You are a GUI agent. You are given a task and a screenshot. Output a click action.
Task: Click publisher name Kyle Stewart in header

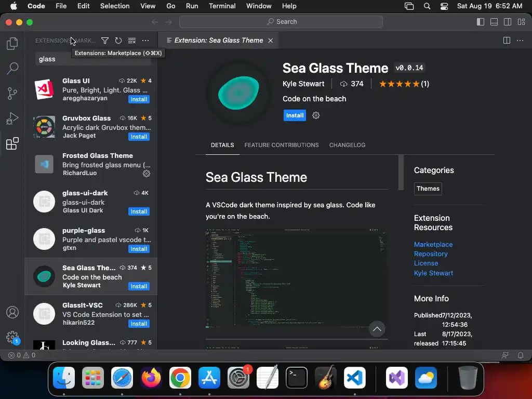coord(303,84)
